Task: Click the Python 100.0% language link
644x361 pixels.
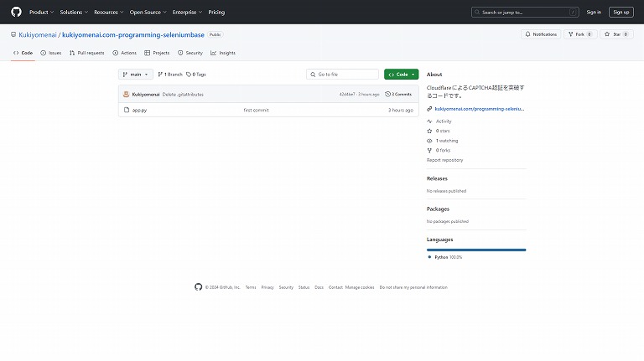Action: point(445,257)
